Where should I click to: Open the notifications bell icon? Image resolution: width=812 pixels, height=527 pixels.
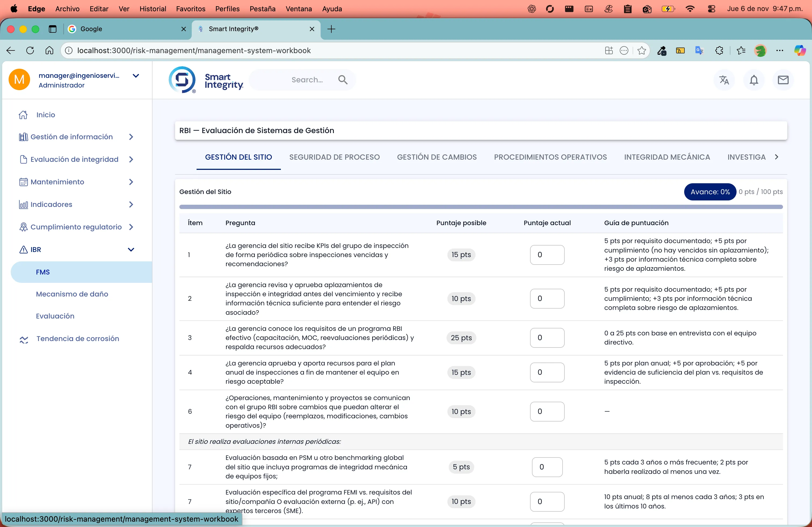click(754, 80)
